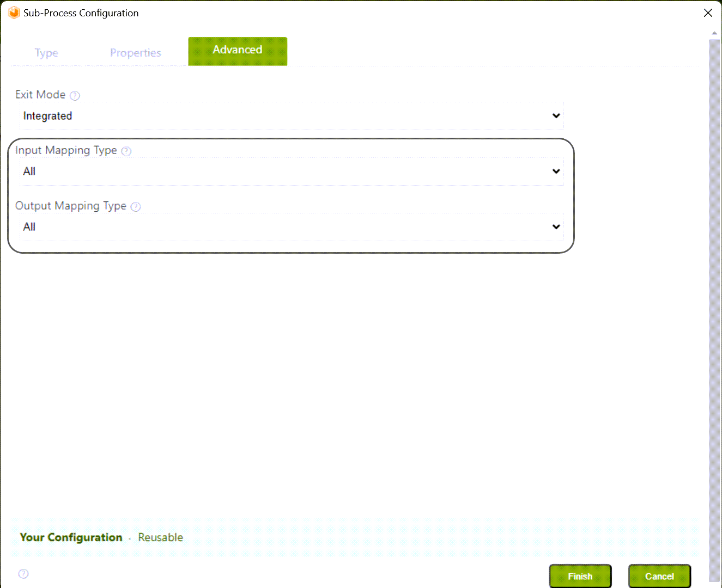
Task: Click the Finish button
Action: (580, 576)
